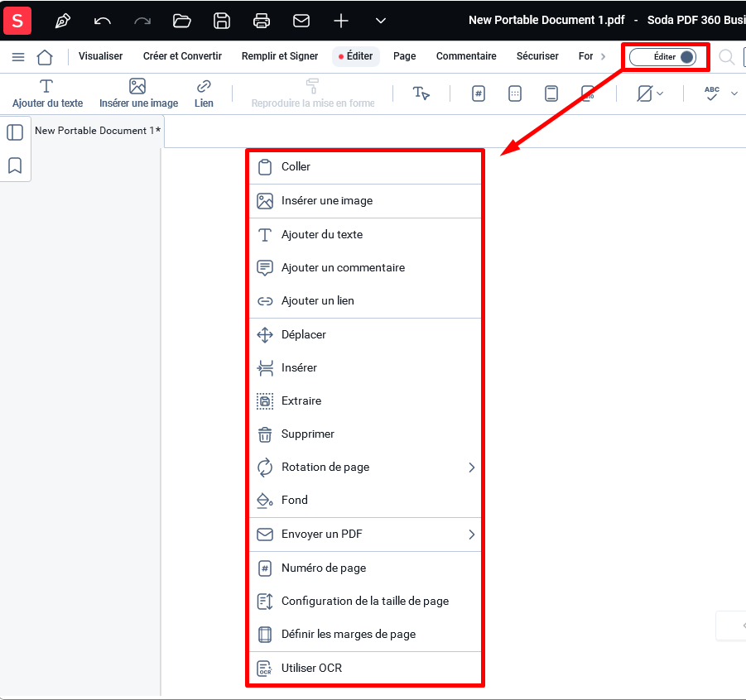
Task: Choose Envoyer un PDF menu item
Action: (365, 535)
